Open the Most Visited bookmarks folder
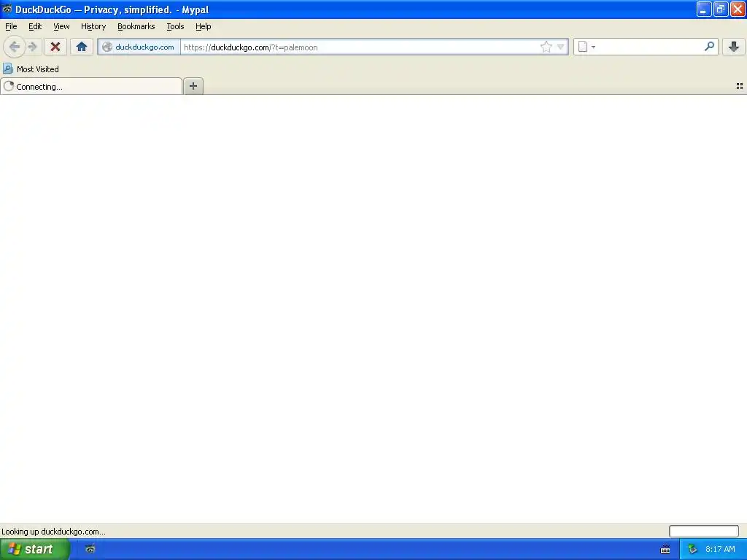Viewport: 747px width, 560px height. coord(31,69)
